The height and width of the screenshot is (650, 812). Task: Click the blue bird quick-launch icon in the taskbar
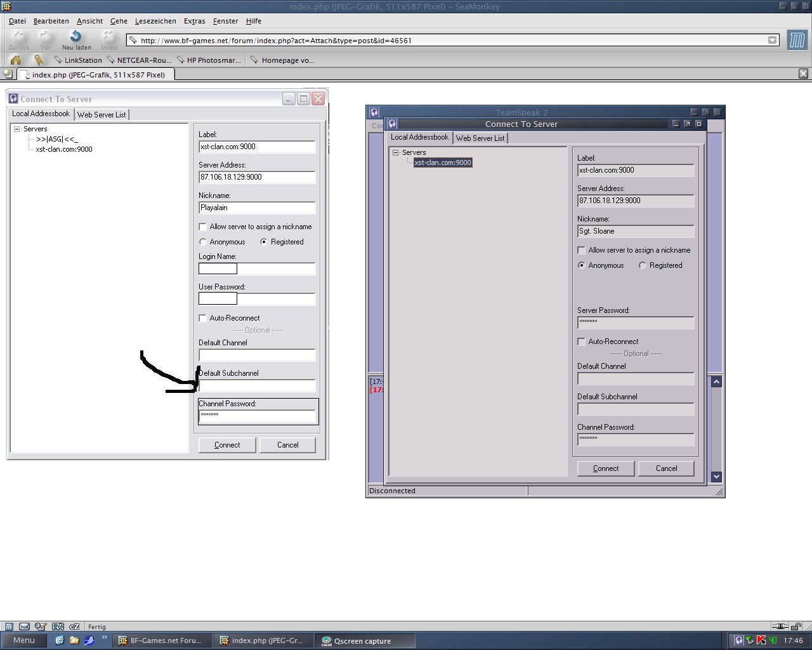[89, 640]
